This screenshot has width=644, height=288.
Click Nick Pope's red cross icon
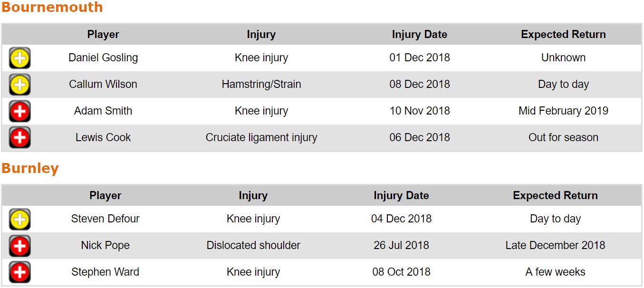[x=19, y=246]
